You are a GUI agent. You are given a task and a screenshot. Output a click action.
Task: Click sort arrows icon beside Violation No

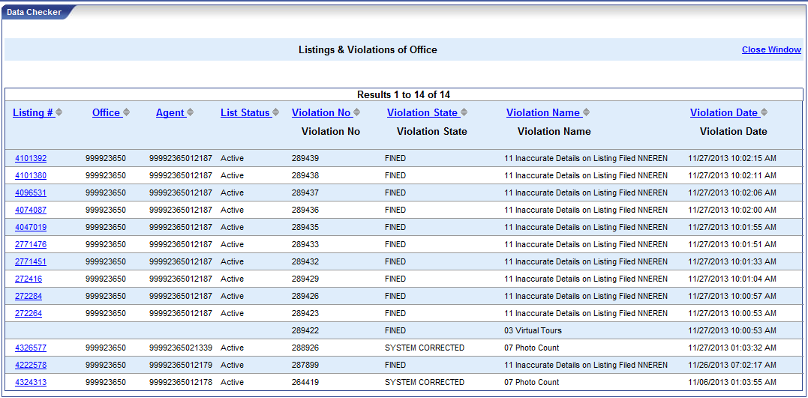pos(357,112)
